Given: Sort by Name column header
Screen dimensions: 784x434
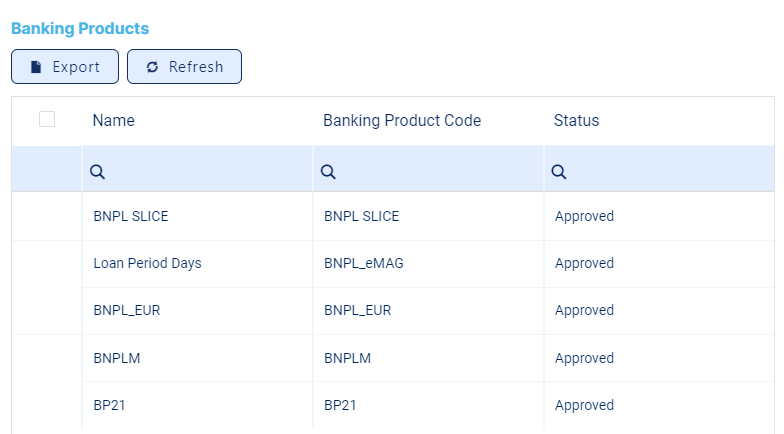Looking at the screenshot, I should point(114,121).
